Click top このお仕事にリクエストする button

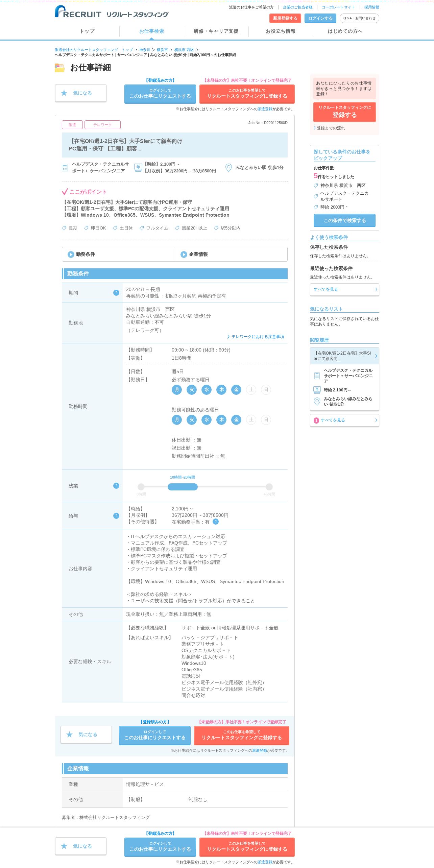point(160,94)
